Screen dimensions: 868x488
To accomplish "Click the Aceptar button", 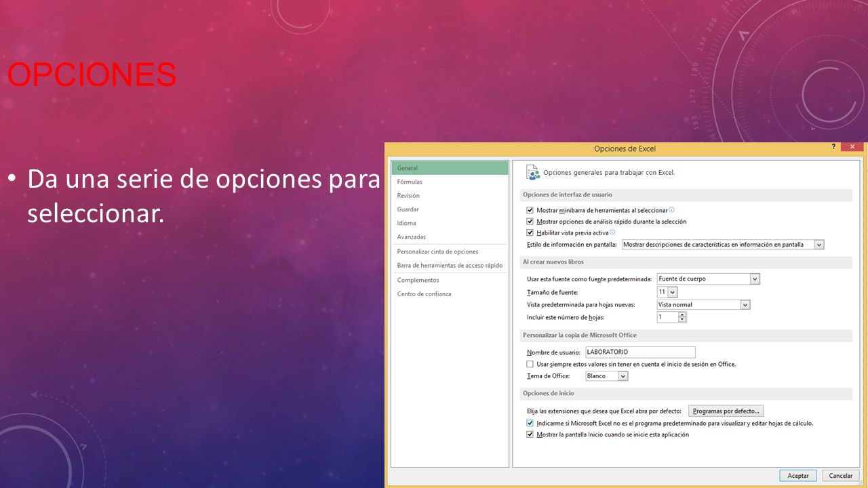I will point(798,476).
